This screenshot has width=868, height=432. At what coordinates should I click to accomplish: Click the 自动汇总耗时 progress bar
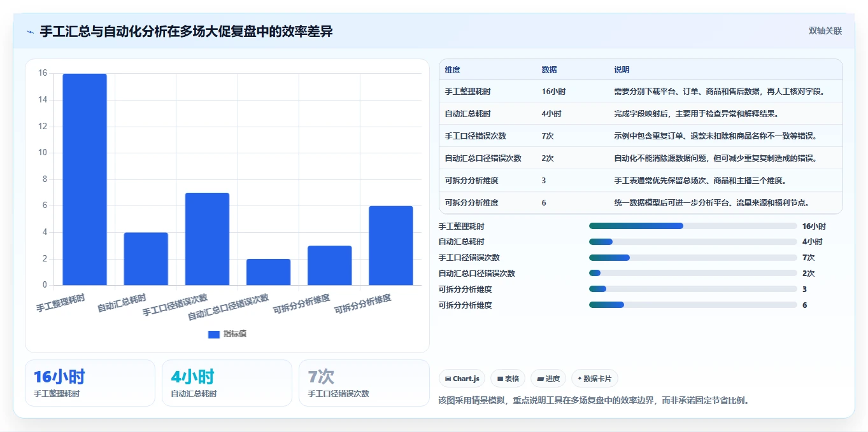(x=694, y=242)
